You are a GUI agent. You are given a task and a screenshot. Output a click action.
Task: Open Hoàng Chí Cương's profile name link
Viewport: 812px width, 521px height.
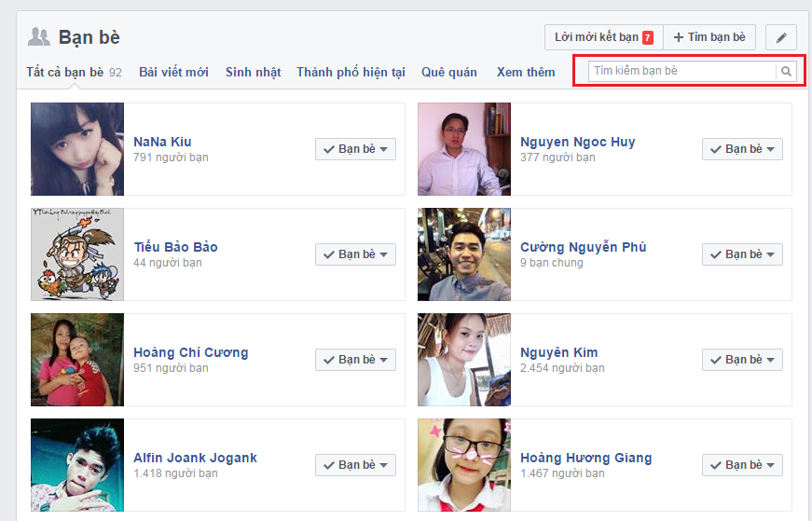pos(191,352)
